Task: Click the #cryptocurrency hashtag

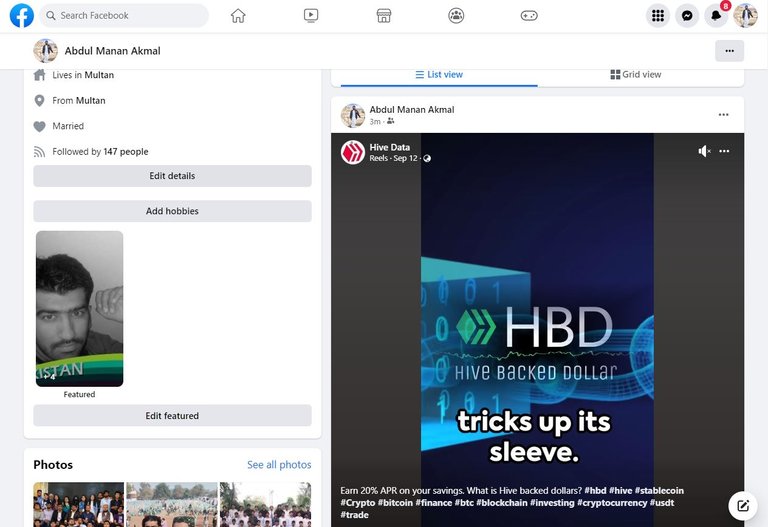Action: coord(612,503)
